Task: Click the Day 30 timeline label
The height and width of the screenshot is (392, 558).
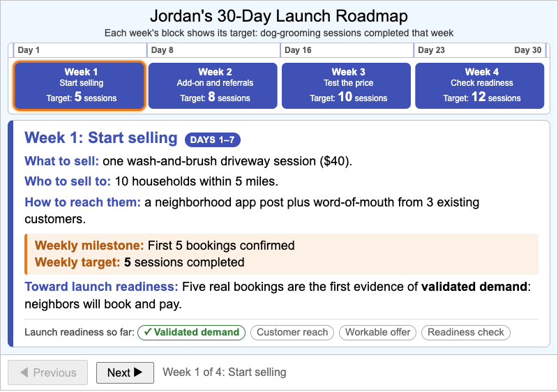Action: point(528,50)
